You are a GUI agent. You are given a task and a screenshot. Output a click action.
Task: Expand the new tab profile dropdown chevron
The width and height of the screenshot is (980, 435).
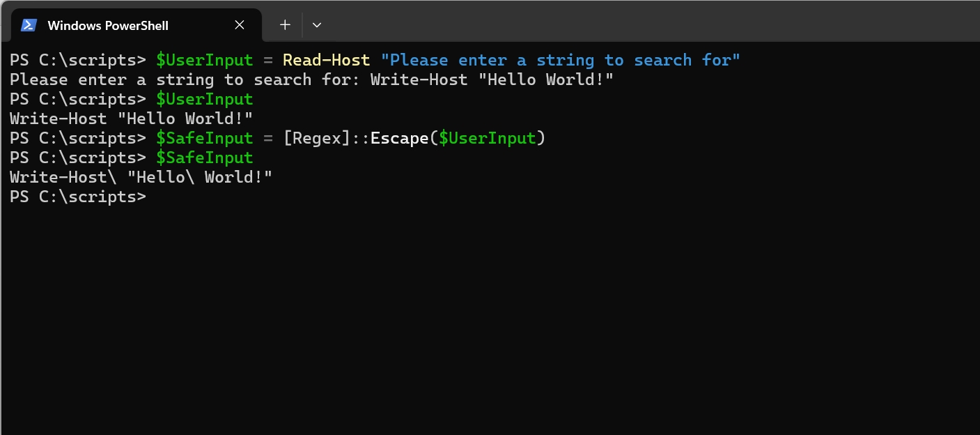[x=317, y=25]
